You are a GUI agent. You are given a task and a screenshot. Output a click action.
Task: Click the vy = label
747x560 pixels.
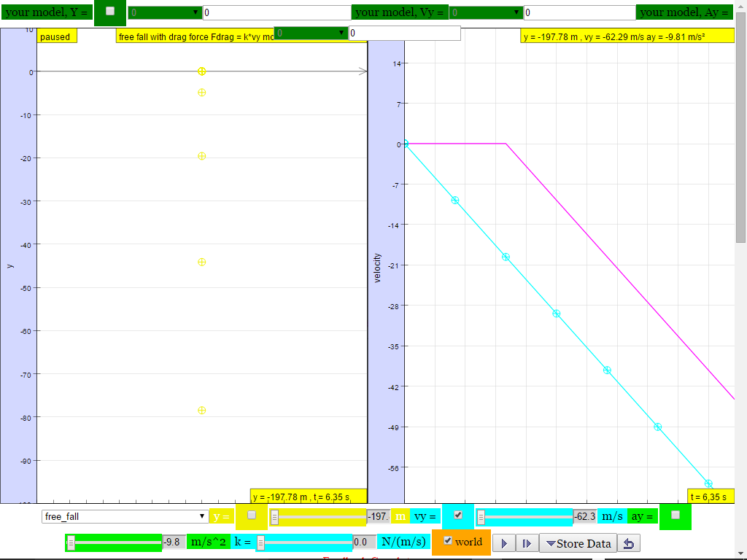pos(425,516)
